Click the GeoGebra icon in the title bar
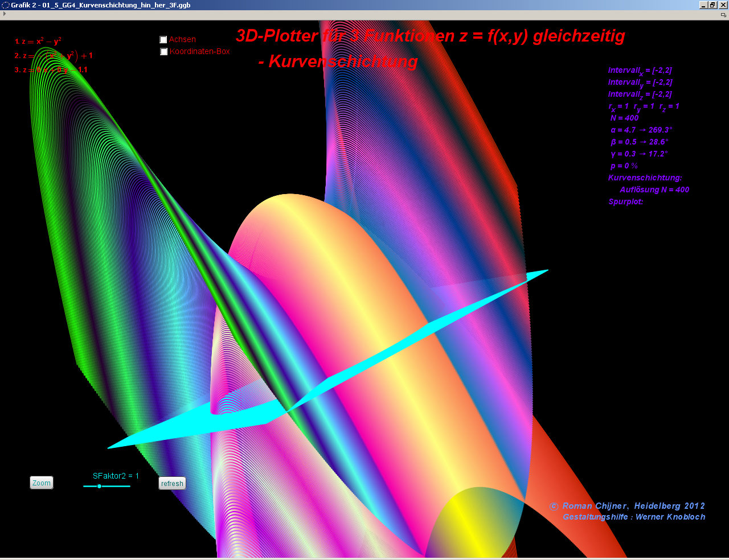Screen dimensions: 729x560 tap(6, 5)
